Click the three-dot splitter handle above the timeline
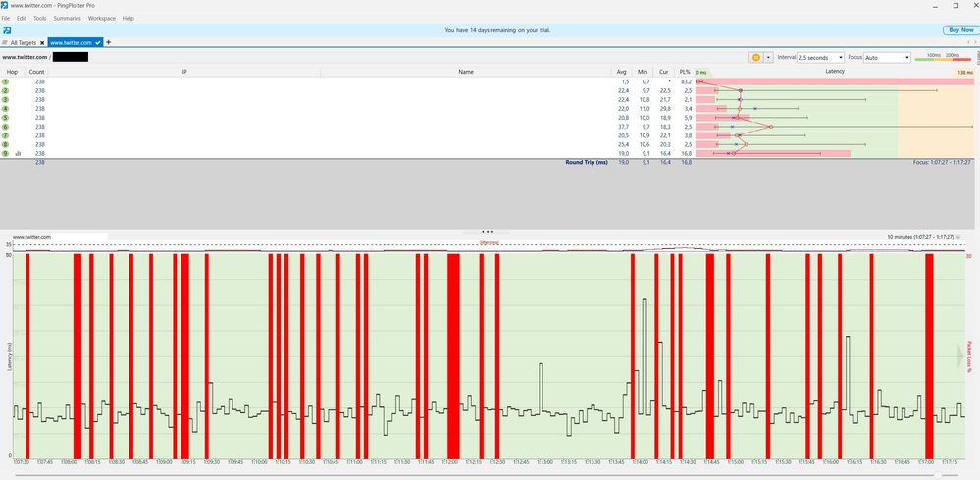This screenshot has height=480, width=980. coord(488,232)
